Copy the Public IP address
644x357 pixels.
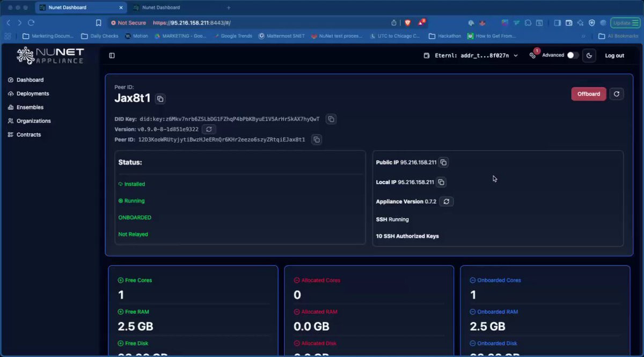(x=443, y=162)
